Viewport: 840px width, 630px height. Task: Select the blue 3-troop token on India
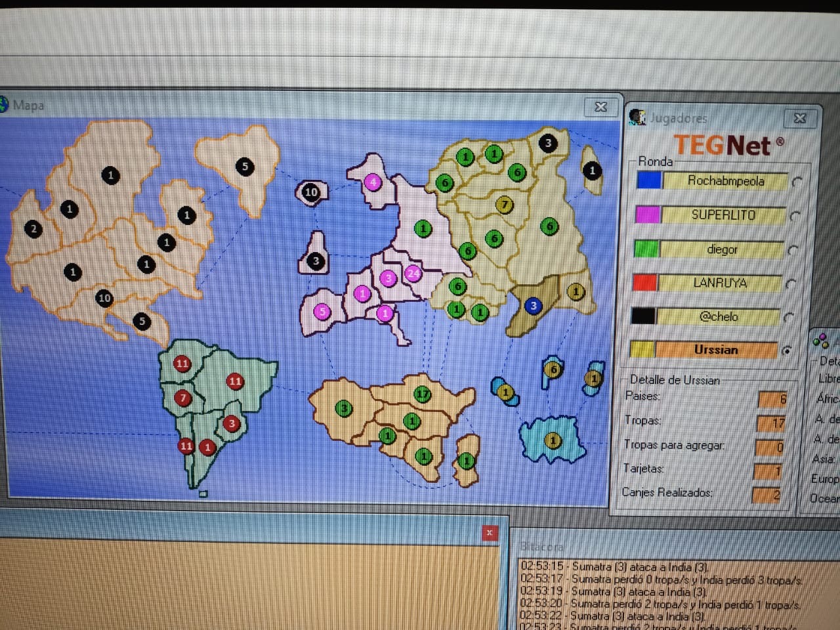coord(534,305)
